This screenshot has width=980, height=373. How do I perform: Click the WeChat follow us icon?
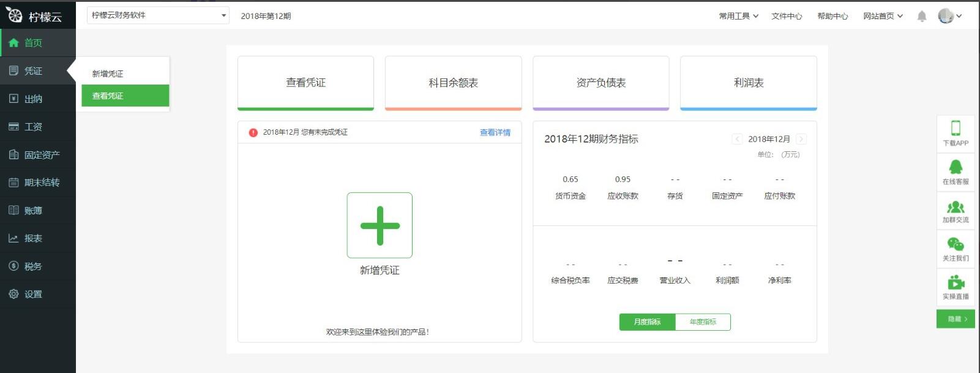point(955,245)
